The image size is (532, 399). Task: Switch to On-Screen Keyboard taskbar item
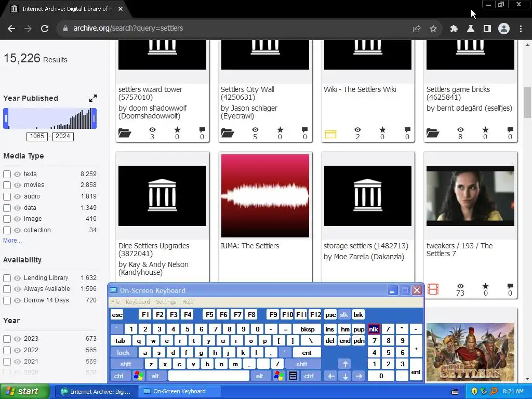tap(179, 391)
